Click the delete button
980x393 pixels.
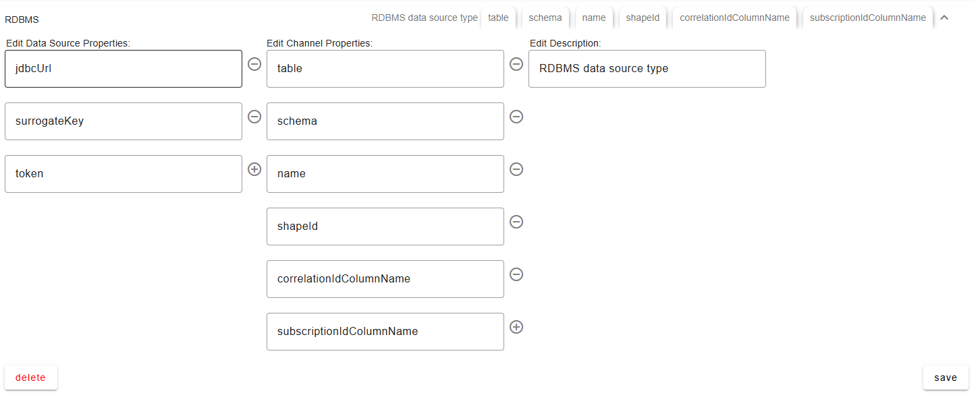coord(31,377)
